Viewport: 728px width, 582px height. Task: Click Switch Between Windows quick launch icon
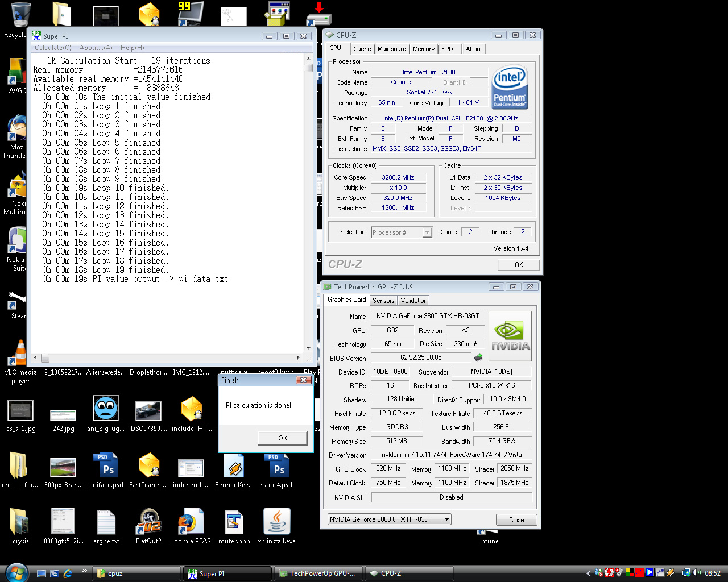55,573
